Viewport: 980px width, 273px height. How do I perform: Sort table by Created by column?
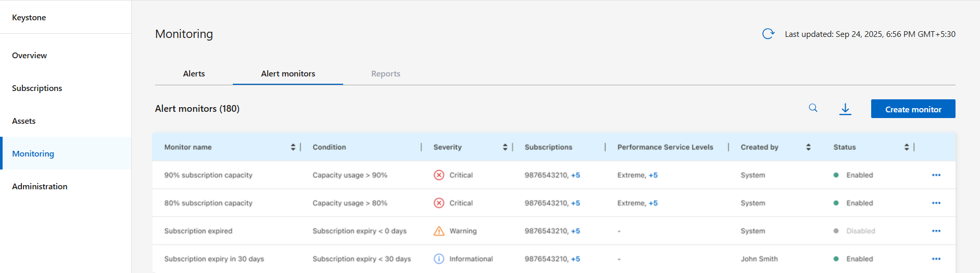tap(808, 147)
